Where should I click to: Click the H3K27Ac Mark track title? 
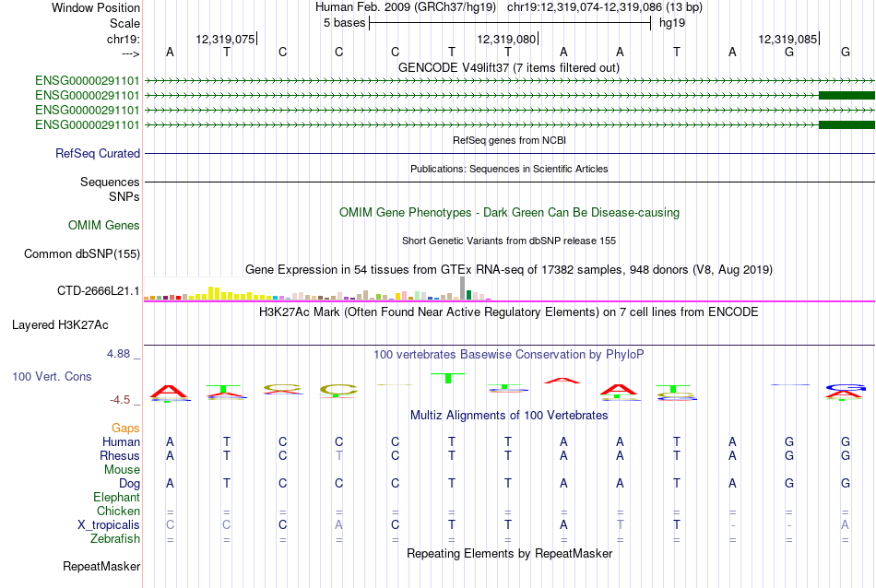coord(509,312)
